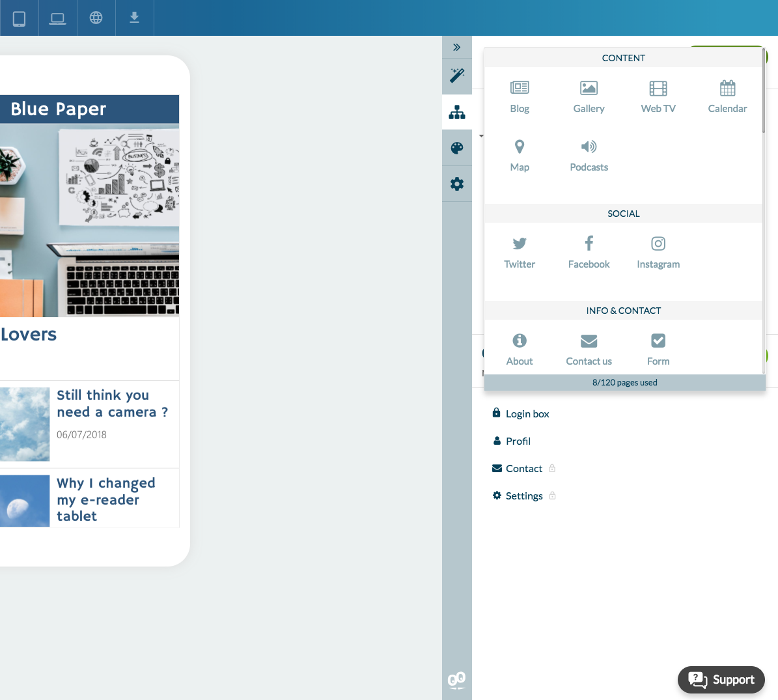Pick the Instagram section
778x700 pixels.
(658, 252)
